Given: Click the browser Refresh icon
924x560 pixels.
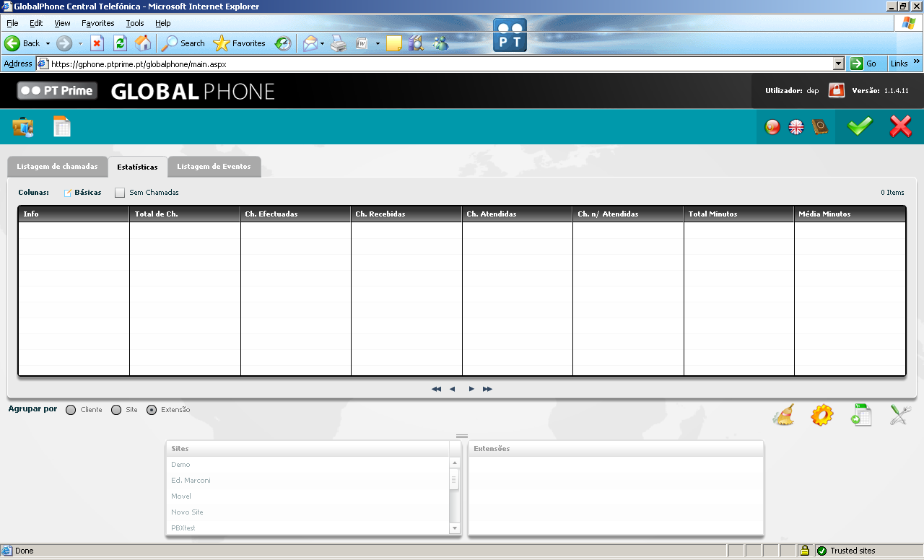Looking at the screenshot, I should 120,43.
